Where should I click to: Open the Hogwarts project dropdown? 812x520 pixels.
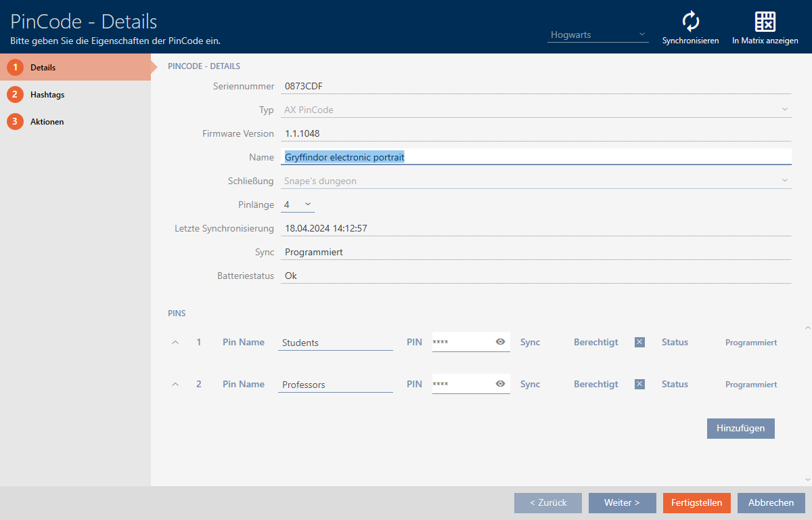pyautogui.click(x=597, y=35)
